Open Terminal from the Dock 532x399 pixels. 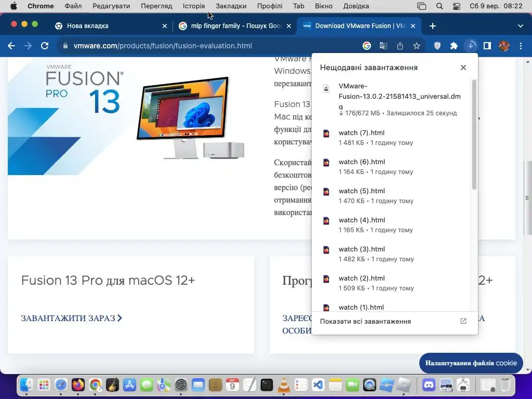tap(267, 385)
